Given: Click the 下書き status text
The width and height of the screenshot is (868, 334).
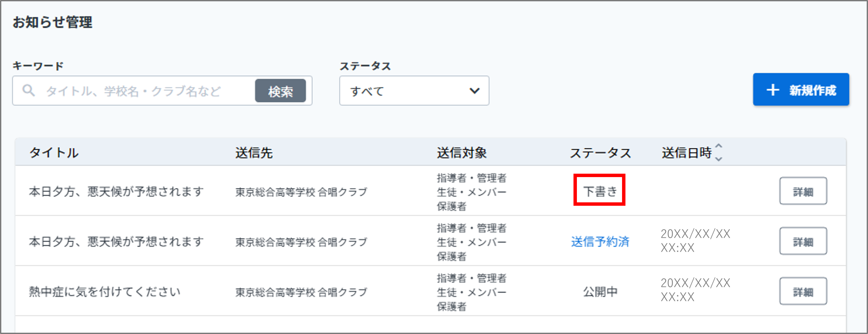Looking at the screenshot, I should coord(600,191).
